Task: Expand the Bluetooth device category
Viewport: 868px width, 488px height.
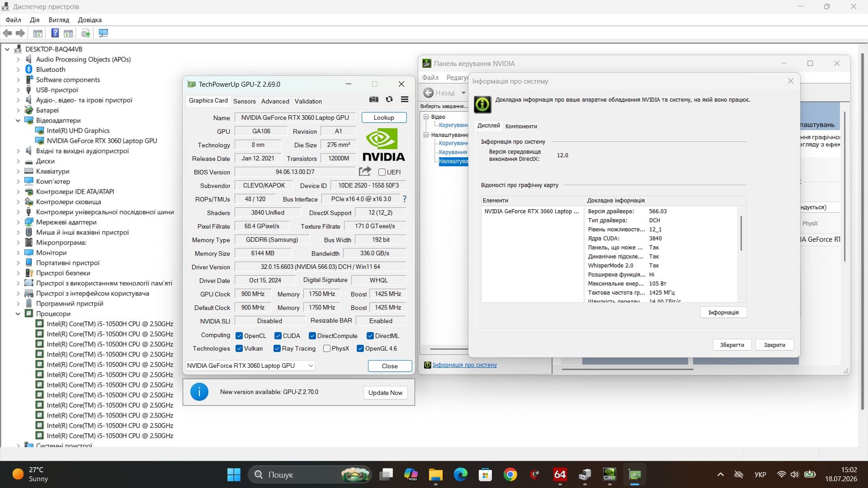Action: click(x=18, y=70)
